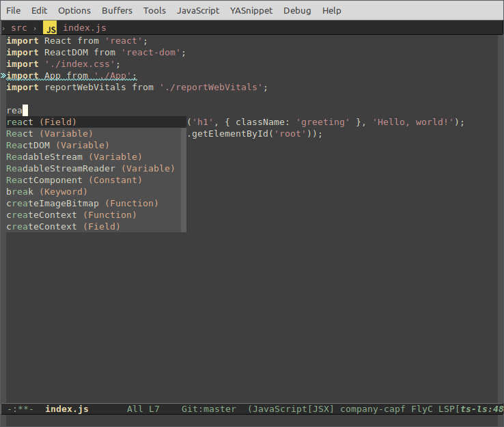
Task: Open the Tools menu
Action: click(x=154, y=10)
